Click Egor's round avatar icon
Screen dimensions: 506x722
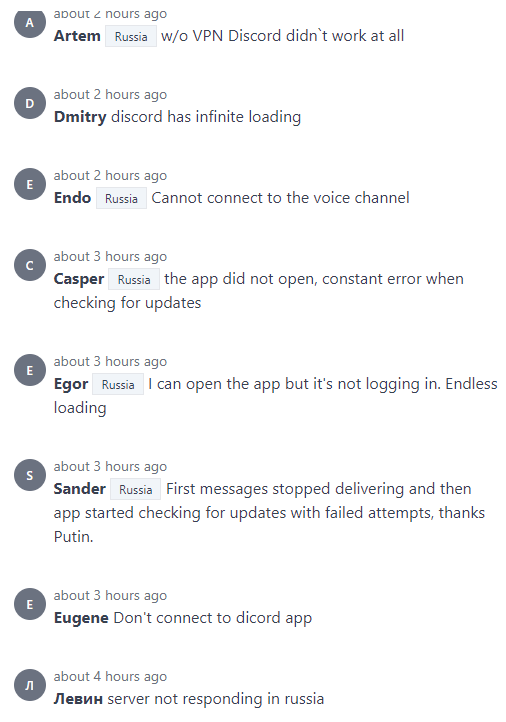click(x=30, y=370)
